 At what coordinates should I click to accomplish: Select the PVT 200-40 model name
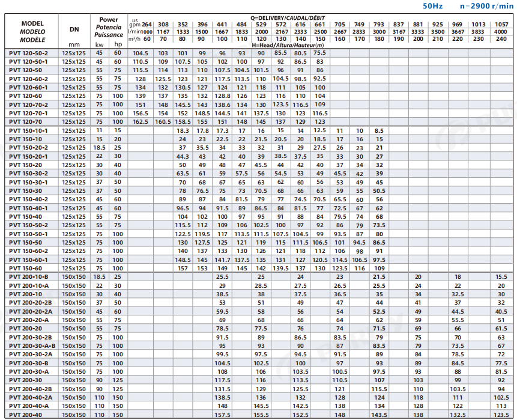pos(25,415)
